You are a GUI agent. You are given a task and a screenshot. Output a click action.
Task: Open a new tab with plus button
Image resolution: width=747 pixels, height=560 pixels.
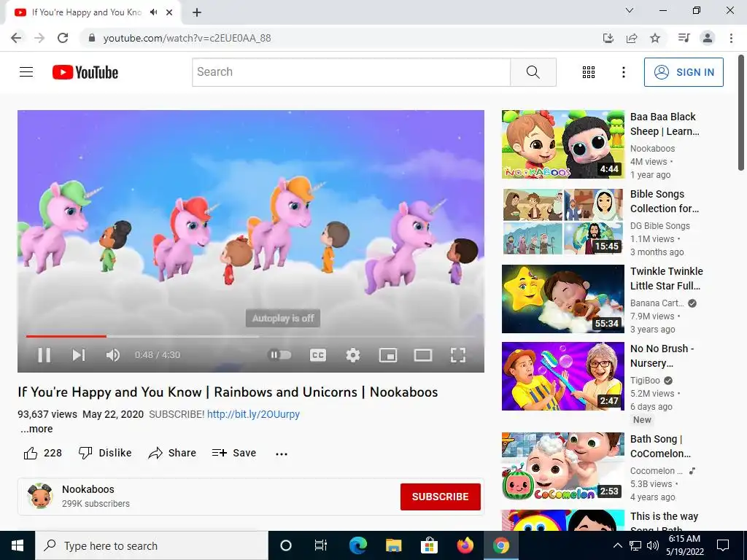197,12
